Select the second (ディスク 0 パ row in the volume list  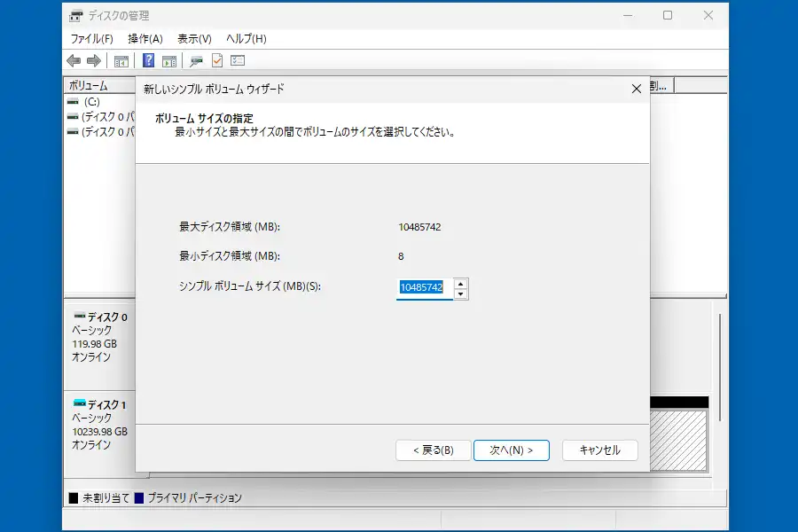(x=101, y=132)
